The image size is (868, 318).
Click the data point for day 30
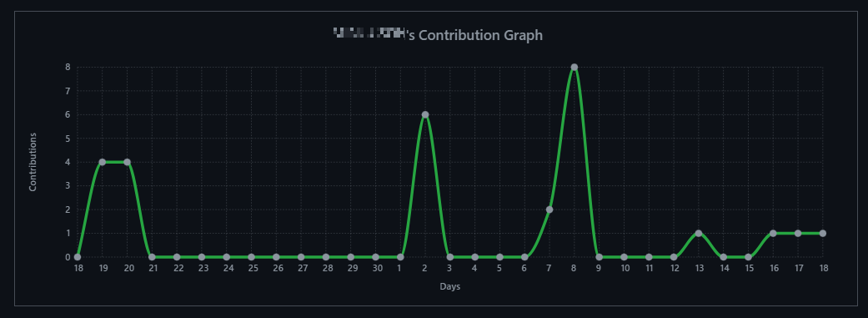click(x=376, y=257)
